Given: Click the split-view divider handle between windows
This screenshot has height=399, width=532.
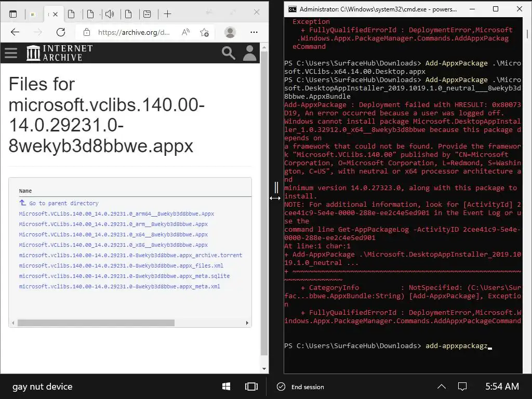Looking at the screenshot, I should click(276, 188).
